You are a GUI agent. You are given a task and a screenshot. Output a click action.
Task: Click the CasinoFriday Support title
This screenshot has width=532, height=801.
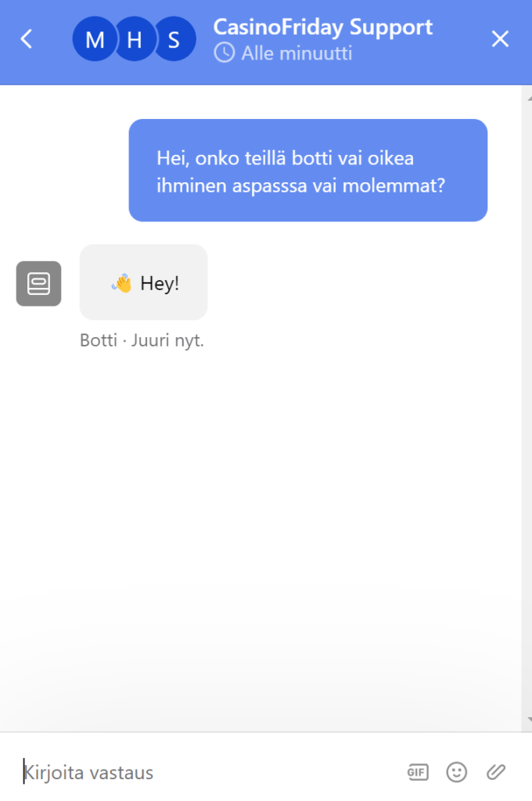322,27
